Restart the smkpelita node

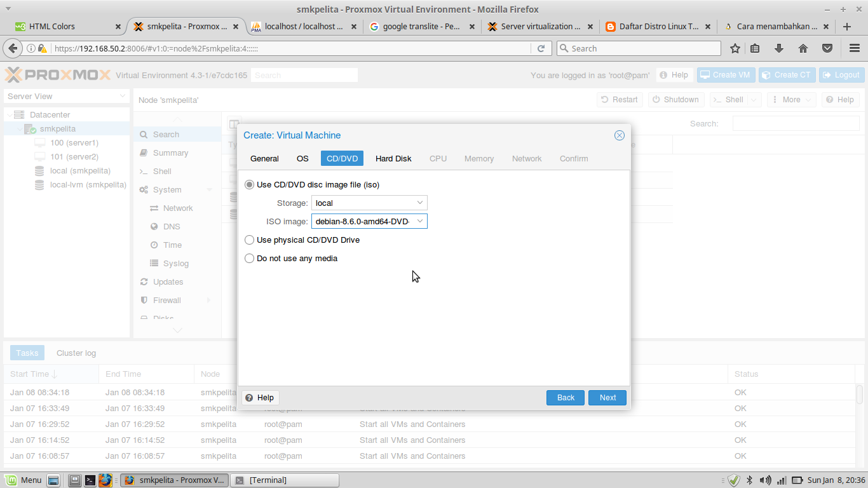pos(620,100)
